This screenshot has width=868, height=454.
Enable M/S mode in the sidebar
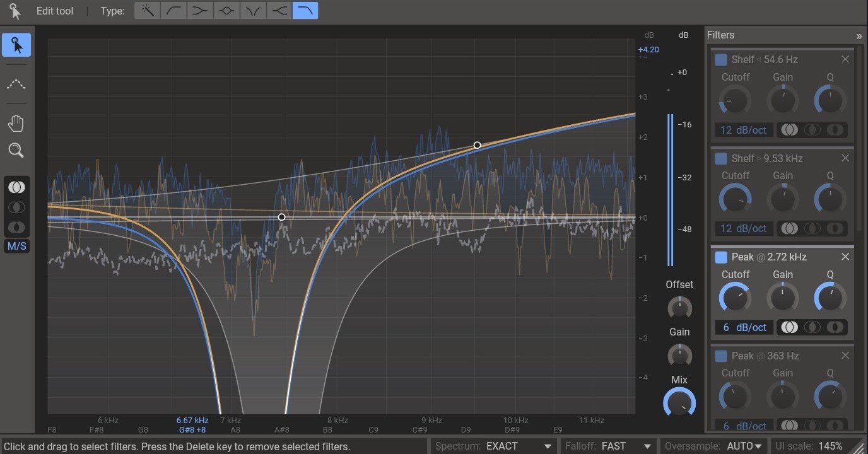tap(16, 246)
